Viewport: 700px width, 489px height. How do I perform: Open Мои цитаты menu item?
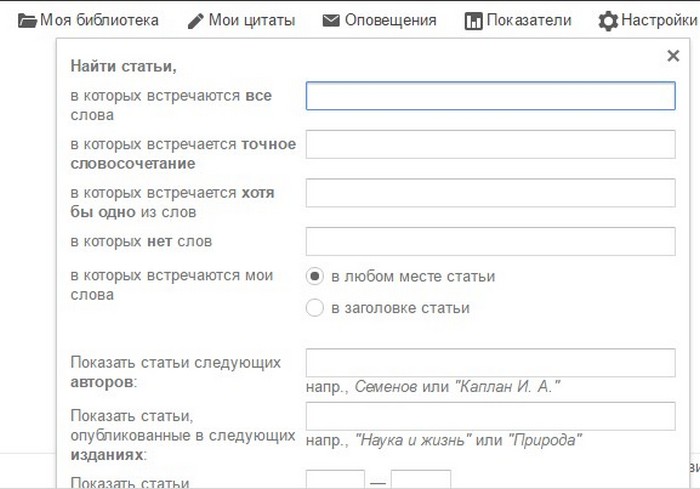point(252,20)
